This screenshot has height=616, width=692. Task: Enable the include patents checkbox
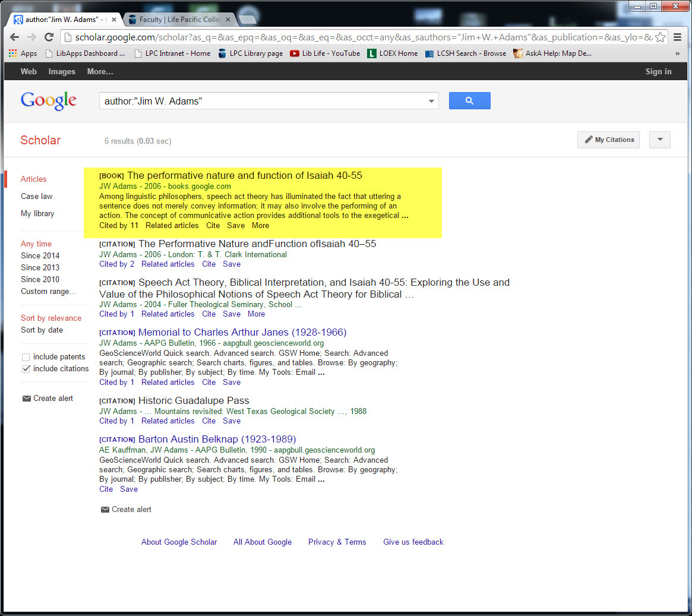(x=26, y=357)
